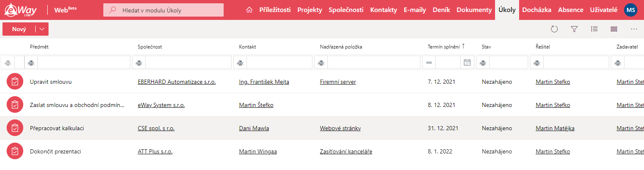This screenshot has height=170, width=644.
Task: Open the Docházka tab
Action: [x=537, y=10]
